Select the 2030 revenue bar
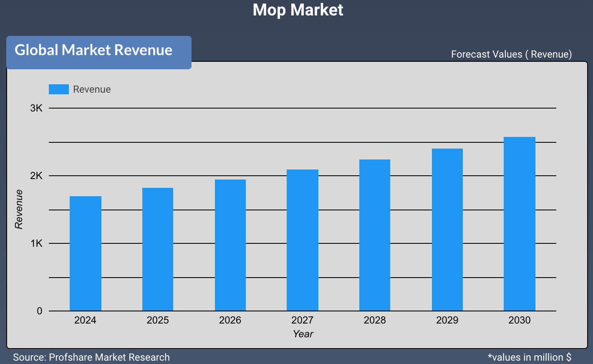 [x=520, y=224]
